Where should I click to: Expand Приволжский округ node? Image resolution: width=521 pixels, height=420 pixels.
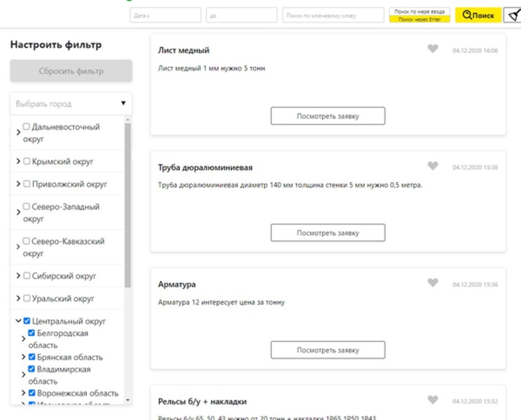[x=18, y=183]
